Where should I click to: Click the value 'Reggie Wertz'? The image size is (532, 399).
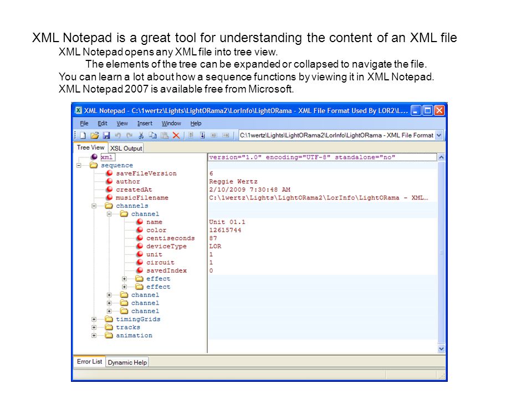pos(233,182)
